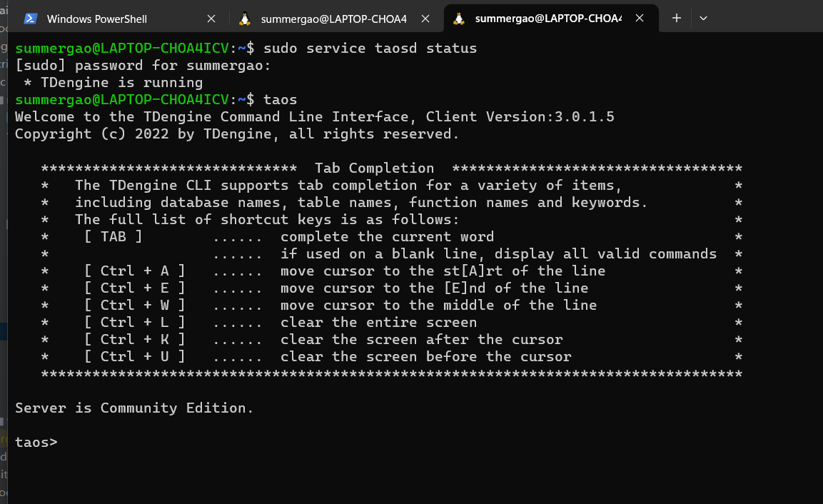This screenshot has width=823, height=504.
Task: Close the Windows PowerShell tab
Action: pos(211,18)
